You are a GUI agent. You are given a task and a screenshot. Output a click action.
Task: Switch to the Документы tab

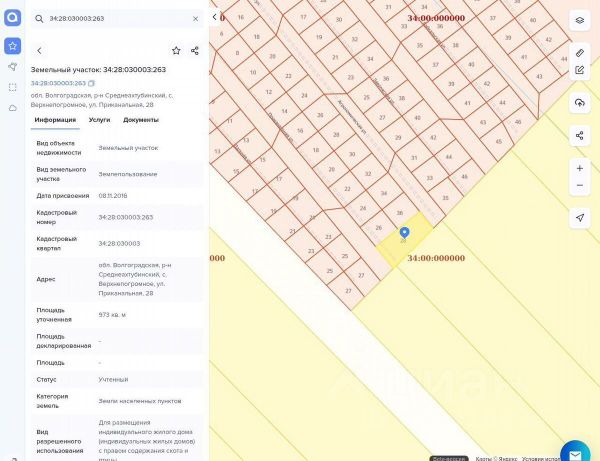click(141, 120)
